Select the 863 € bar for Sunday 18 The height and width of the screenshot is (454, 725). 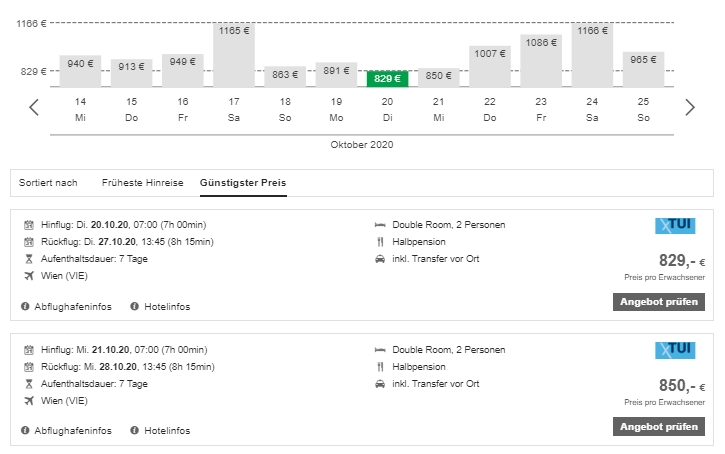tap(285, 76)
